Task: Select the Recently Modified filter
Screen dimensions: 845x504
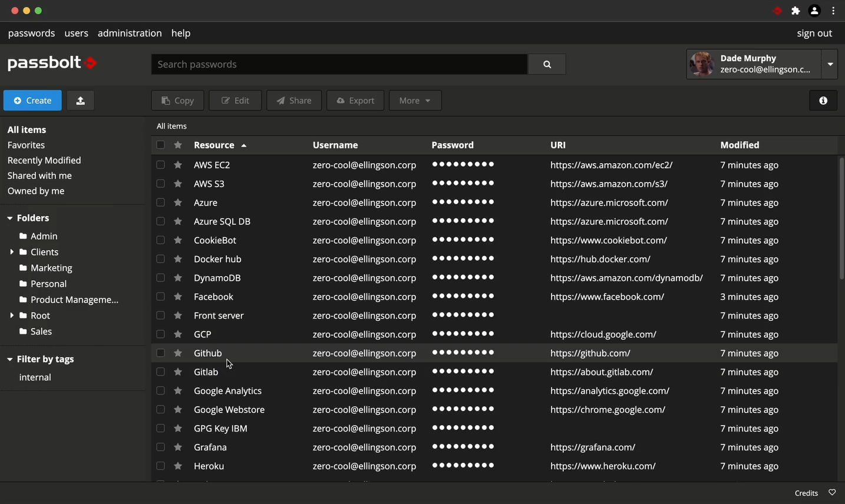Action: click(x=44, y=160)
